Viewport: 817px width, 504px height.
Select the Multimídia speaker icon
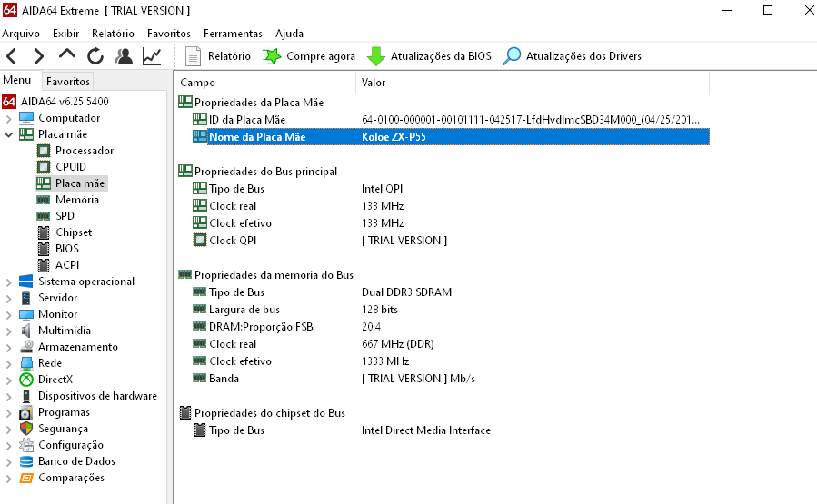click(x=26, y=331)
